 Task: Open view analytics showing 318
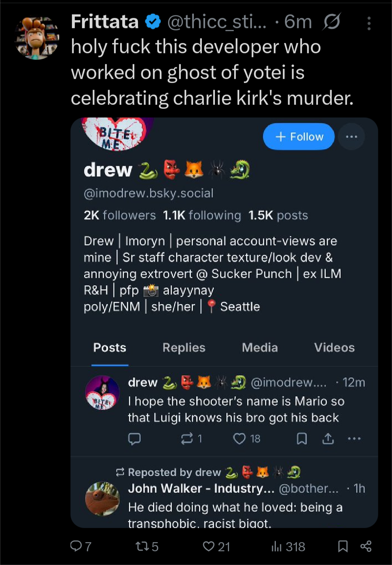pos(277,546)
